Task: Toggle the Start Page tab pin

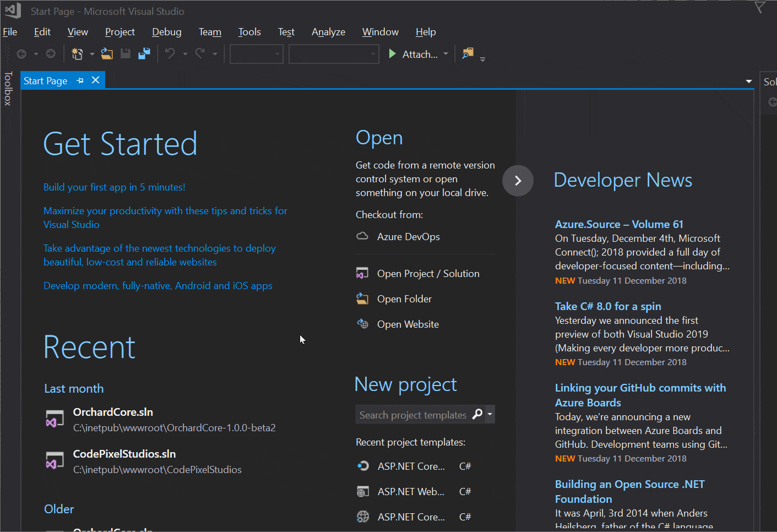Action: coord(80,80)
